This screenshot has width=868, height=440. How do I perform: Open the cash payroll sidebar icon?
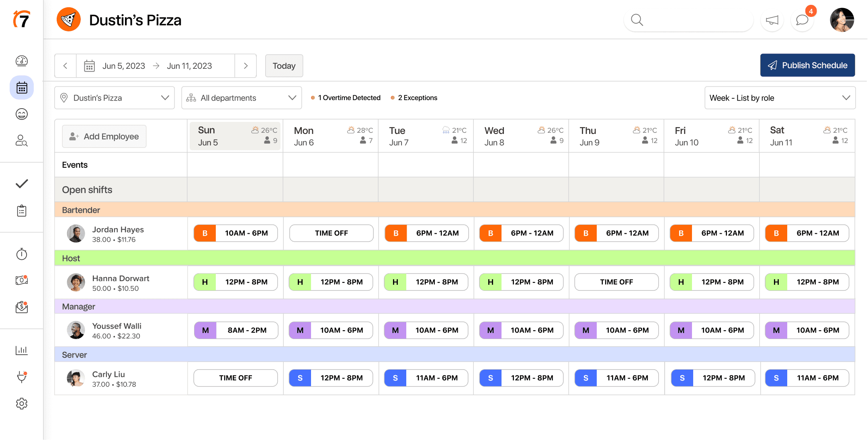point(22,280)
